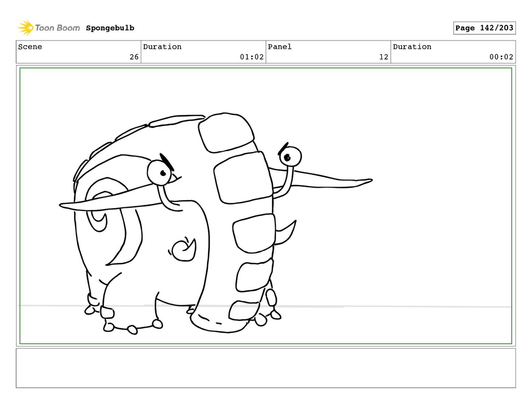Select panel duration value 00:02
This screenshot has width=532, height=412.
point(501,57)
